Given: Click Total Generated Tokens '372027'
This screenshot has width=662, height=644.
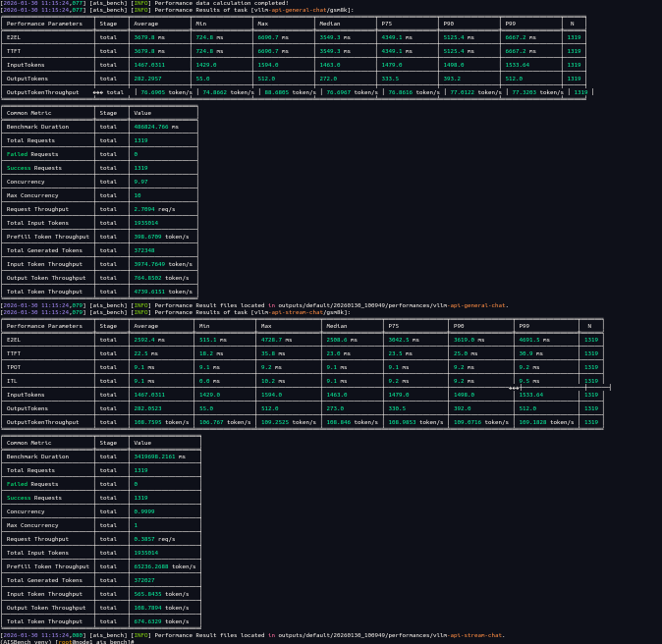Looking at the screenshot, I should point(144,580).
